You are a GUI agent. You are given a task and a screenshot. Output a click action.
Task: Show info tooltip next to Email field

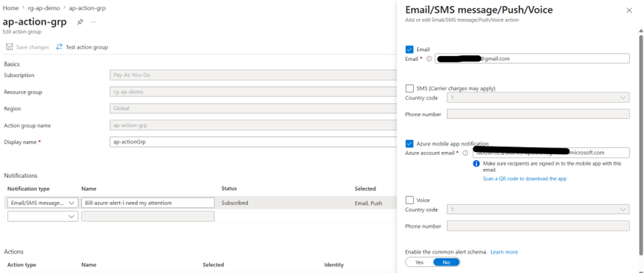pos(429,59)
